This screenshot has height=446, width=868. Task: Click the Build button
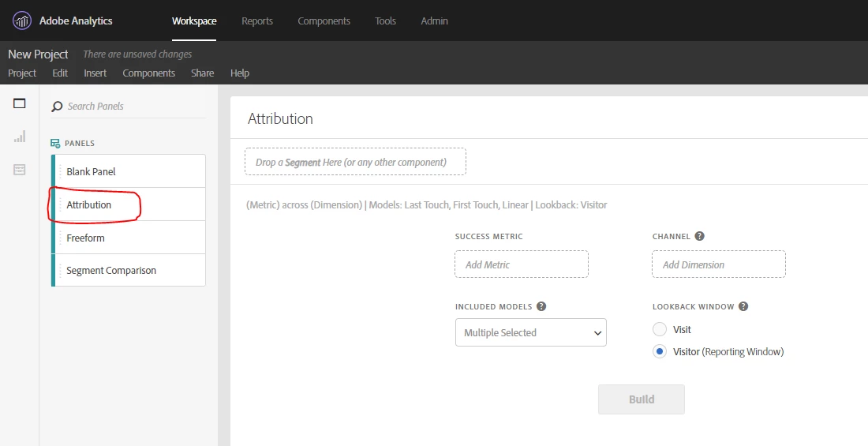[642, 399]
